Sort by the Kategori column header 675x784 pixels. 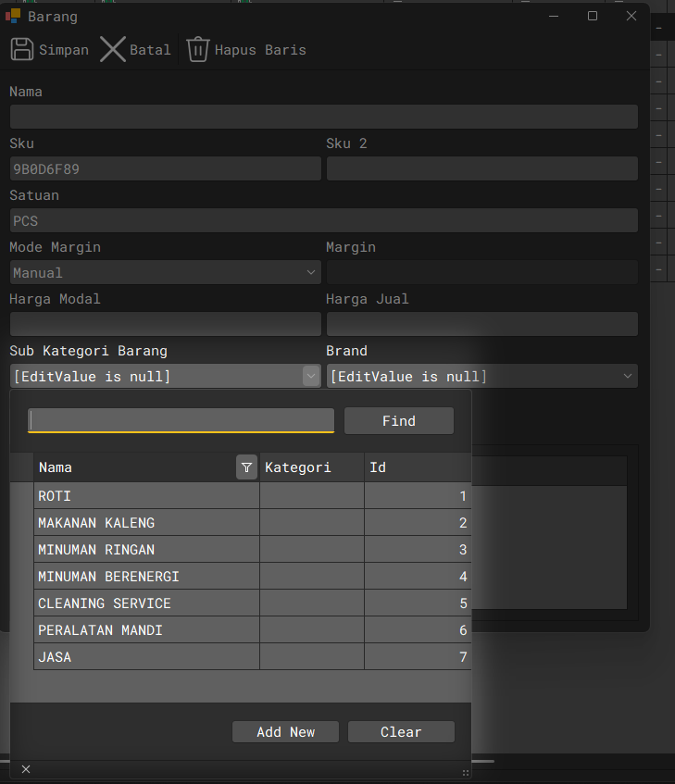[x=311, y=468]
